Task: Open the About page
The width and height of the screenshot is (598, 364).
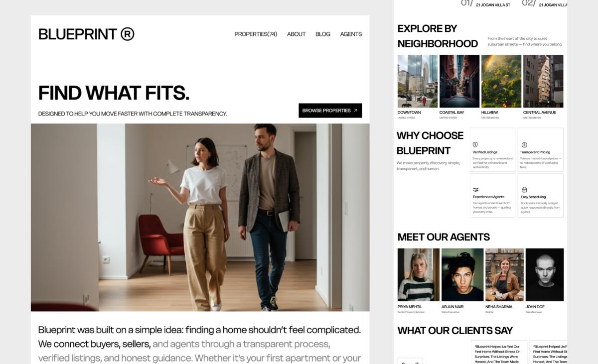Action: pyautogui.click(x=296, y=34)
